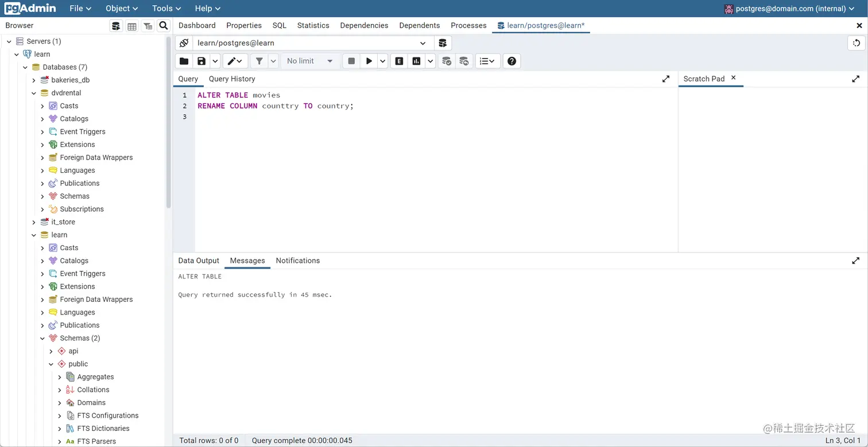Execute the query with the play button

click(369, 61)
